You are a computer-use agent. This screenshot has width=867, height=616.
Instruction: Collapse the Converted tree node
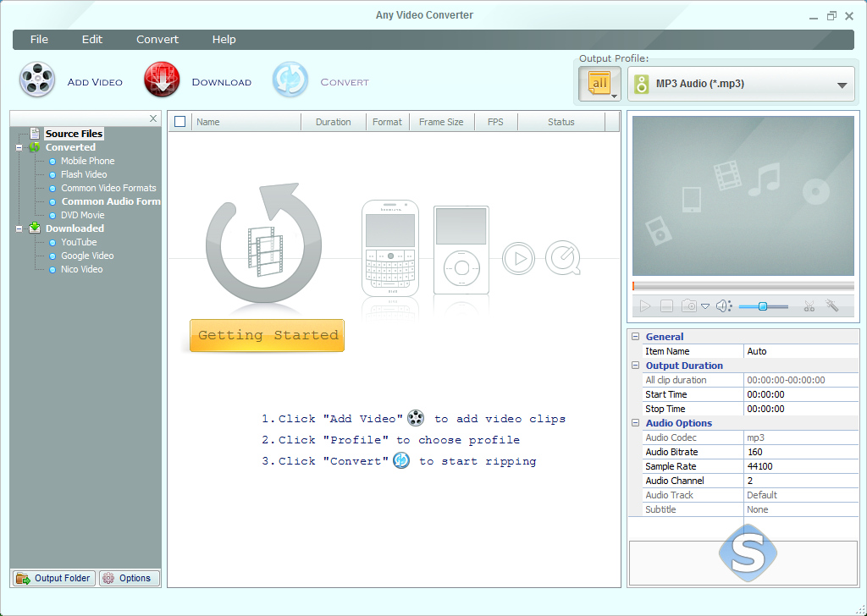click(19, 147)
